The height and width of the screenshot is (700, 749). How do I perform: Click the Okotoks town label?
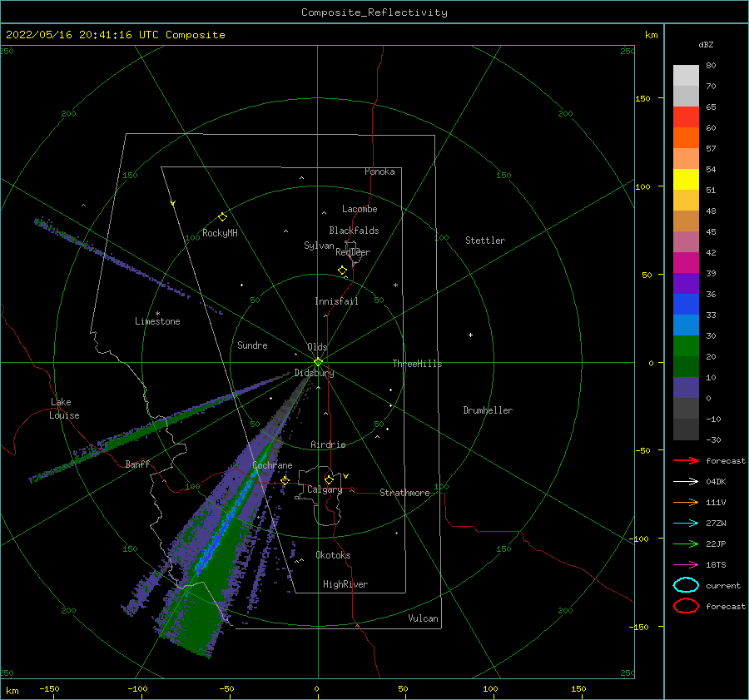click(333, 555)
